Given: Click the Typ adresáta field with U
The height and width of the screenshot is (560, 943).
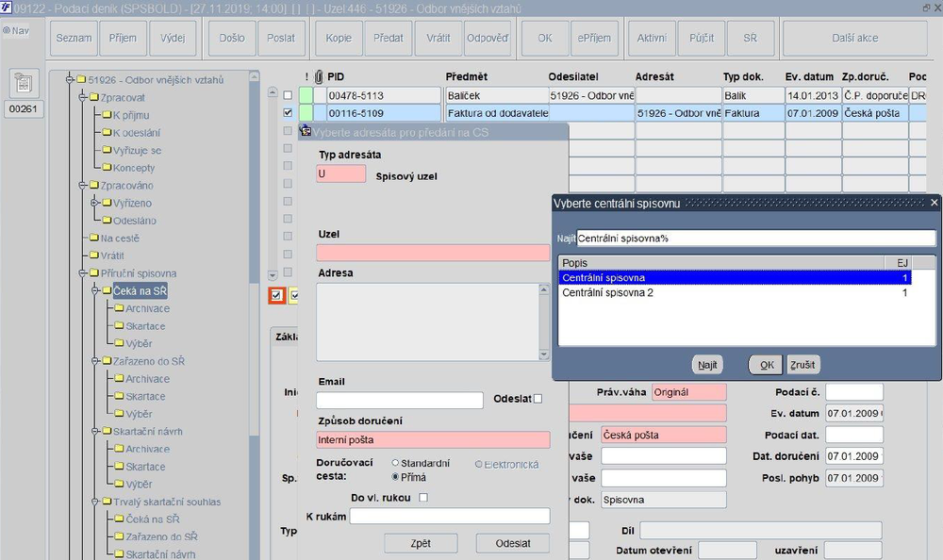Looking at the screenshot, I should pyautogui.click(x=341, y=173).
